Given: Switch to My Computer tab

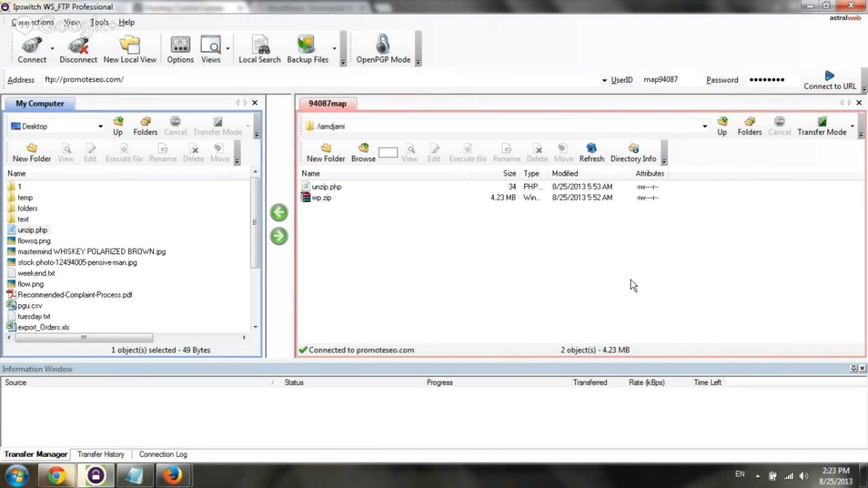Looking at the screenshot, I should click(x=40, y=103).
